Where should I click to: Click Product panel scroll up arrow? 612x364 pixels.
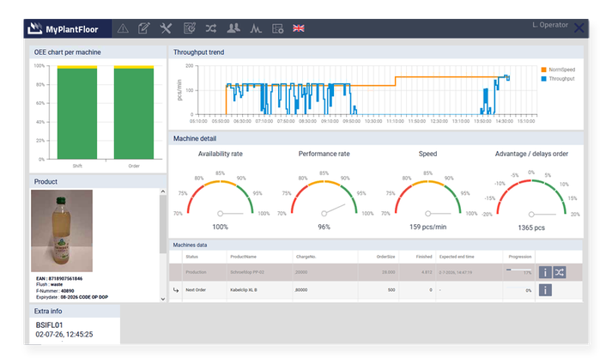click(163, 191)
